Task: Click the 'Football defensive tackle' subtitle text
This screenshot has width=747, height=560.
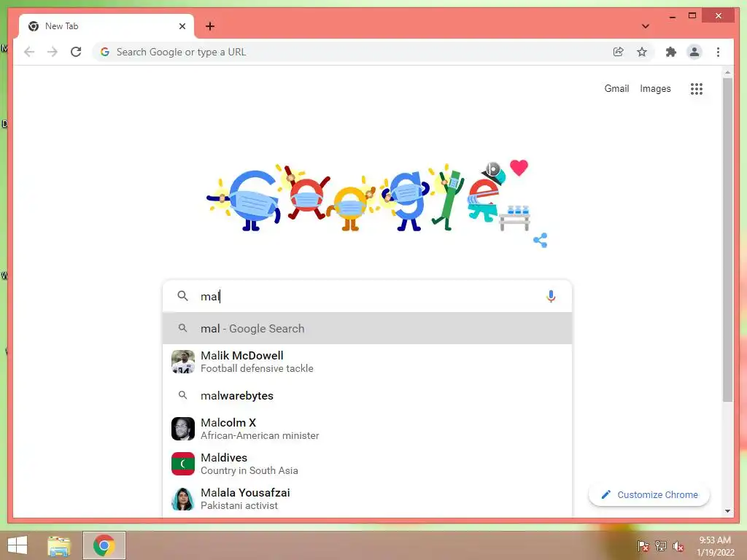Action: 257,368
